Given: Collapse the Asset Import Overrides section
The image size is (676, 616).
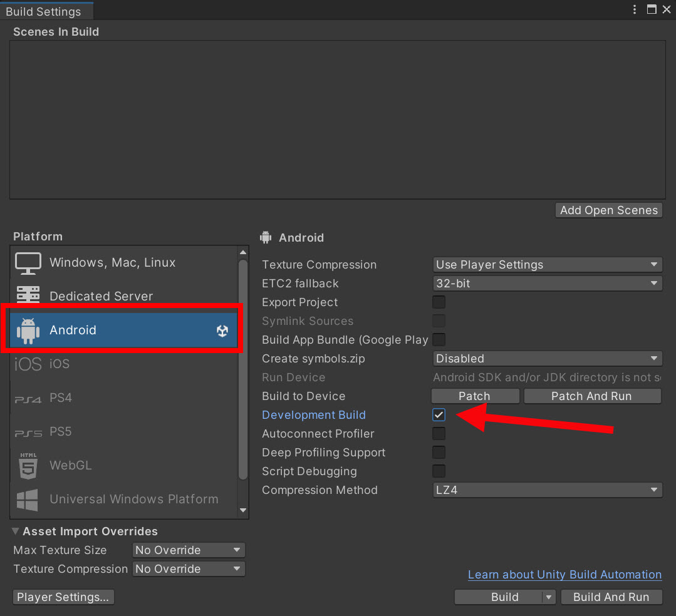Looking at the screenshot, I should (16, 531).
